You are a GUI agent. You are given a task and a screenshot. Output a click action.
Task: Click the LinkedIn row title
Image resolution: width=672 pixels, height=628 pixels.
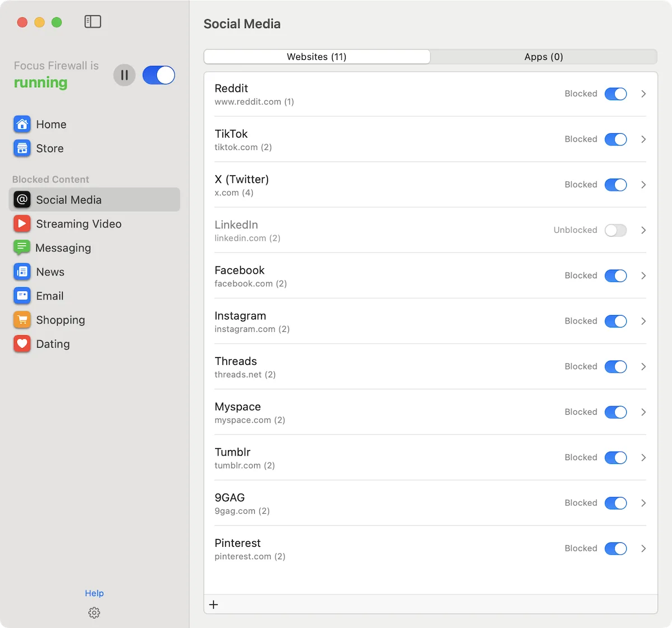(236, 224)
